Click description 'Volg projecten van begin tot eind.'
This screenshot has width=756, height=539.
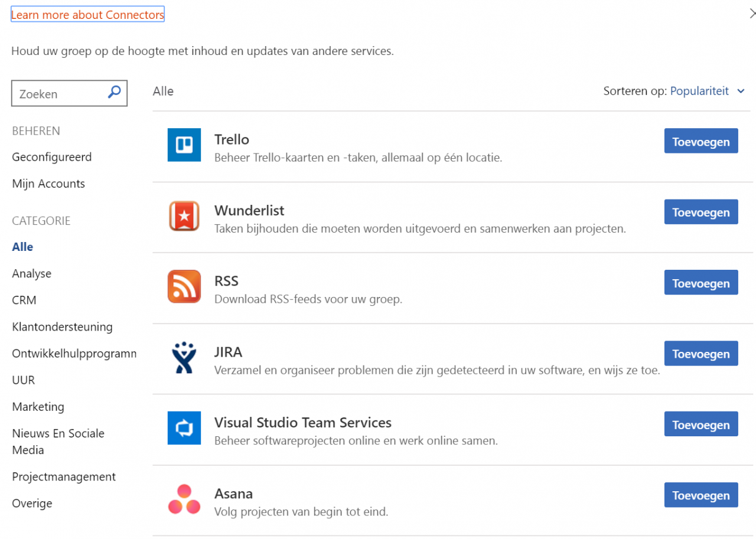301,512
